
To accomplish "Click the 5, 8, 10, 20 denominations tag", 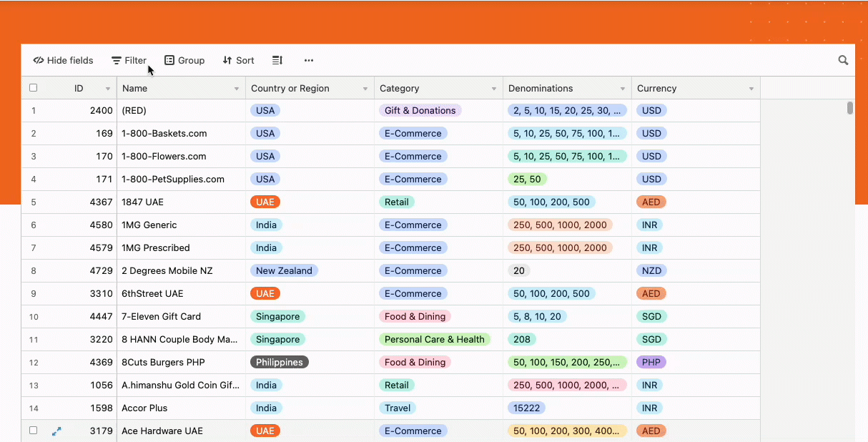I will [537, 317].
